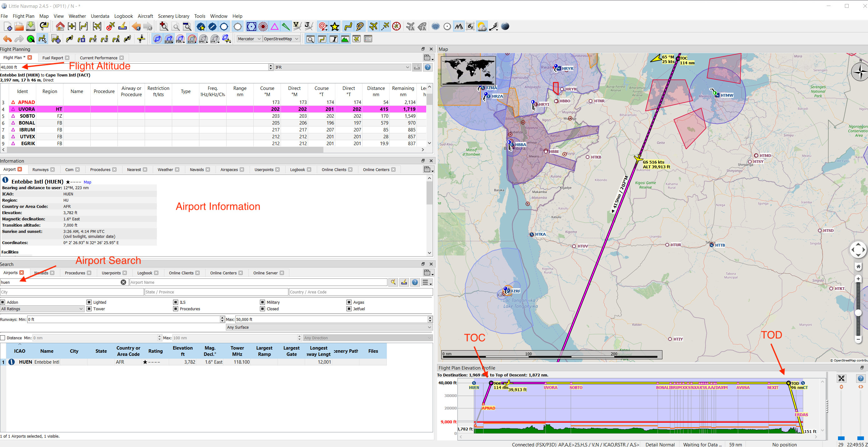
Task: Toggle the ILS checkbox
Action: coord(176,302)
